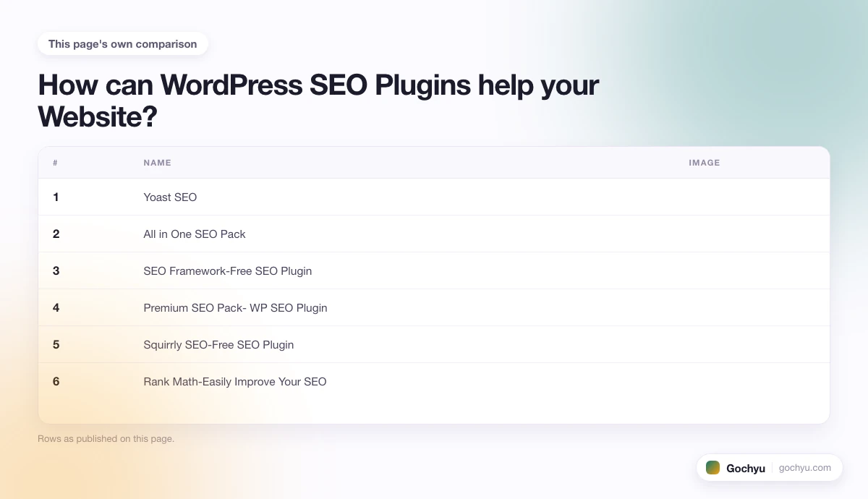Image resolution: width=868 pixels, height=499 pixels.
Task: Click row number 3 cell
Action: coord(56,270)
